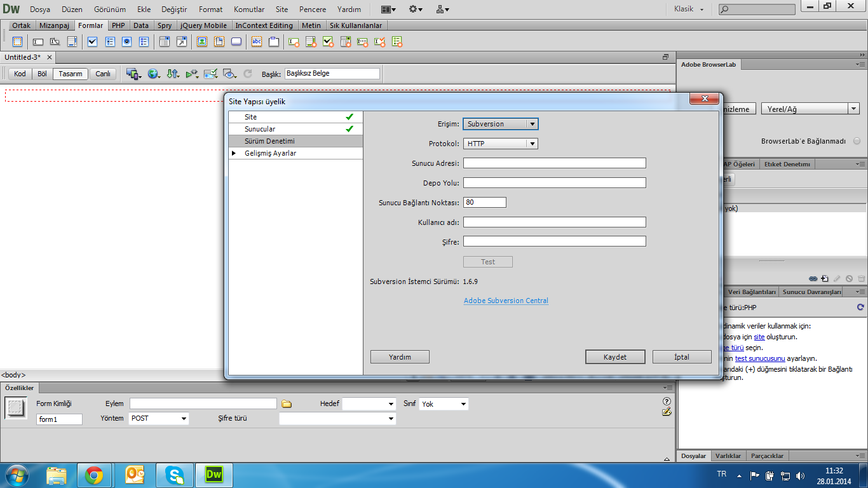
Task: Open Google Chrome from the taskbar
Action: point(94,475)
